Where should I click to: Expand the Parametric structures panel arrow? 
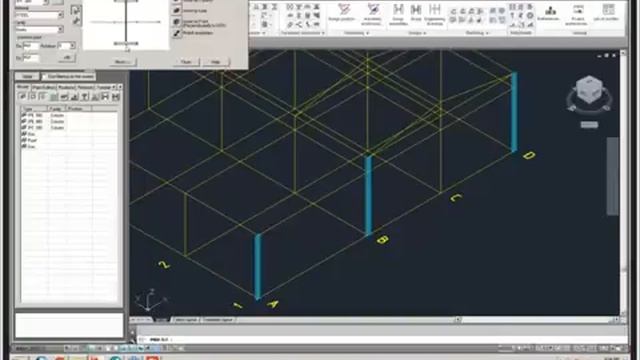click(x=323, y=33)
